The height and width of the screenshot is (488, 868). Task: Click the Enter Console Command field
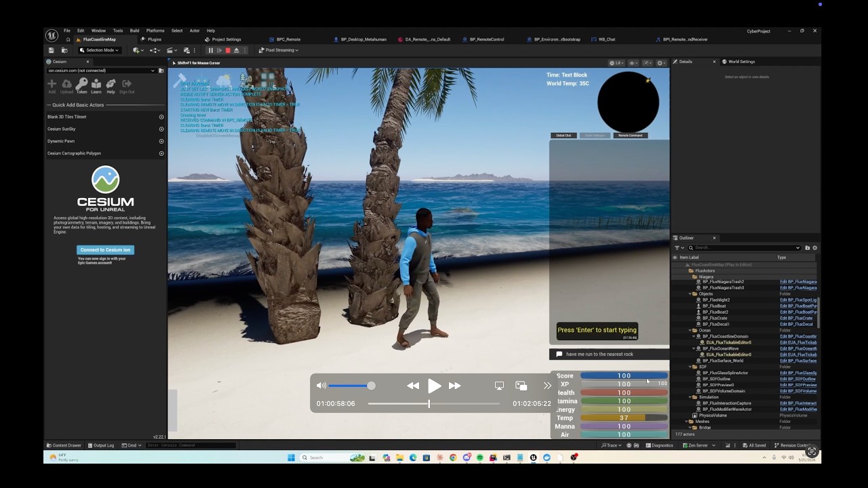191,445
